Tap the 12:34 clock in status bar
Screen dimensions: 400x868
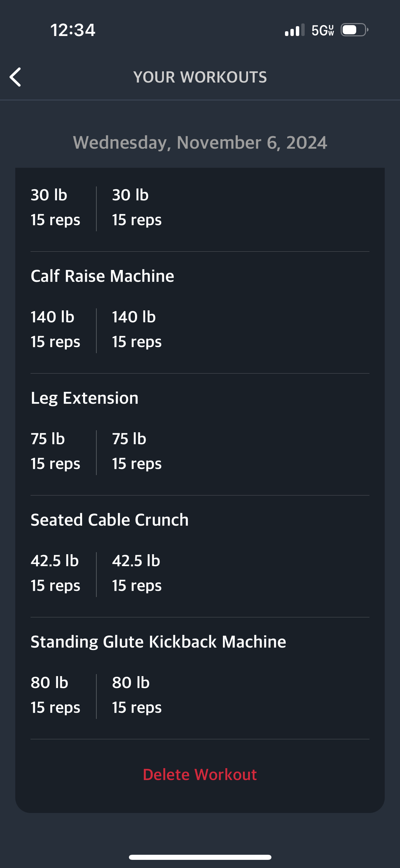tap(73, 30)
